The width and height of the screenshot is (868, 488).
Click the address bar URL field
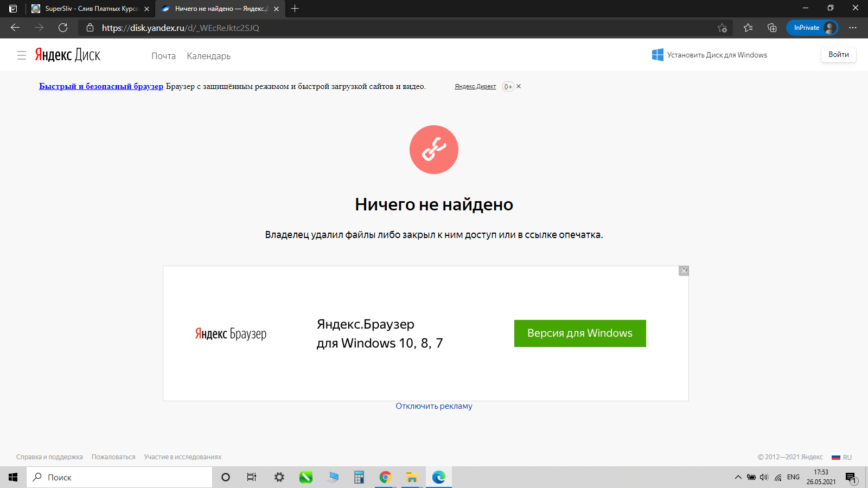click(x=404, y=28)
